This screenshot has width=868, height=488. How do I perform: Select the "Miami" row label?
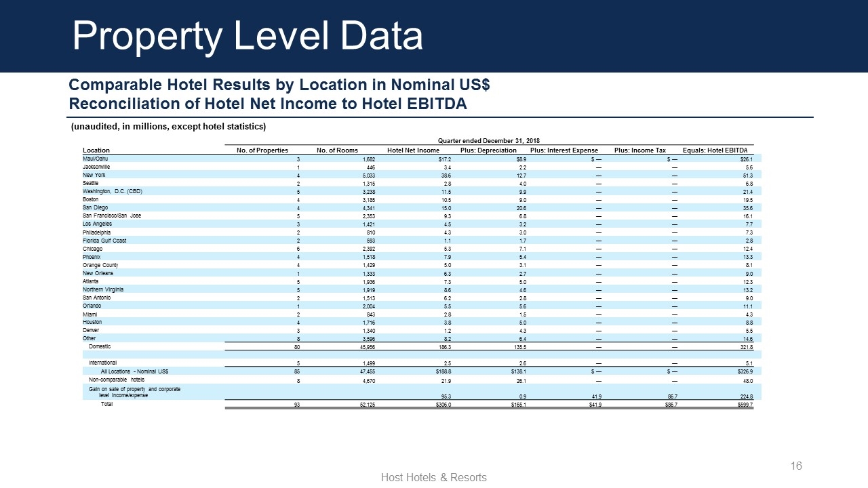[x=90, y=314]
